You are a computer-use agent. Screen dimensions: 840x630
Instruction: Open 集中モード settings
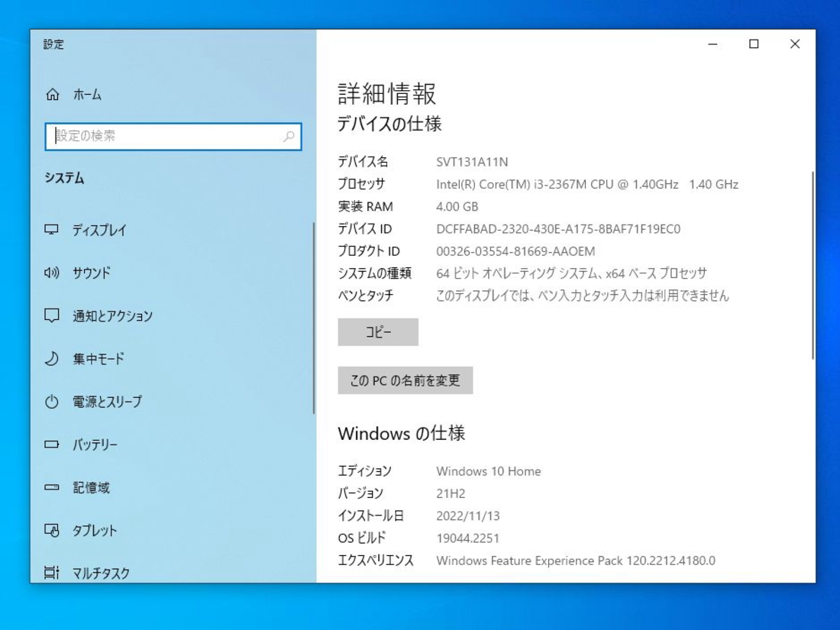99,358
